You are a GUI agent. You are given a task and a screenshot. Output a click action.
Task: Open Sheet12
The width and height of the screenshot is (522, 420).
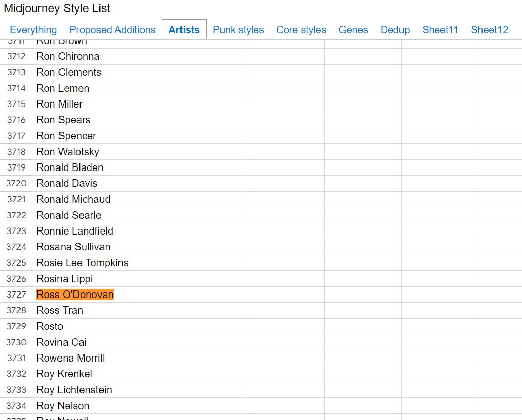pyautogui.click(x=489, y=30)
